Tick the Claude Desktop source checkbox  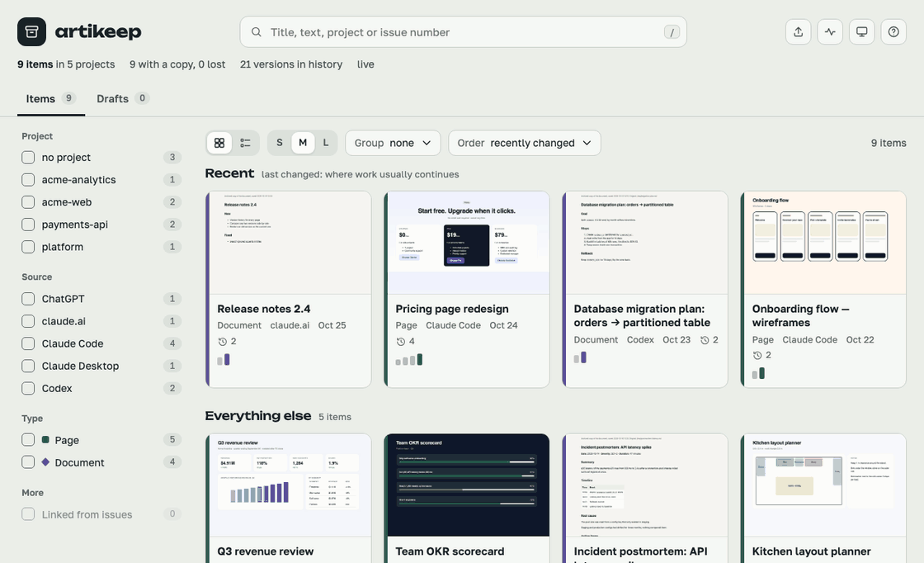tap(28, 366)
